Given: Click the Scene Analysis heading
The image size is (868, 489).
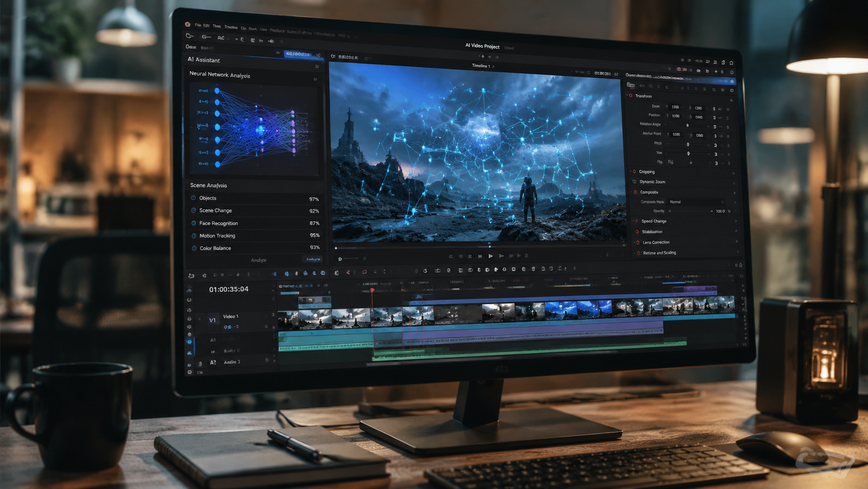Looking at the screenshot, I should coord(208,186).
